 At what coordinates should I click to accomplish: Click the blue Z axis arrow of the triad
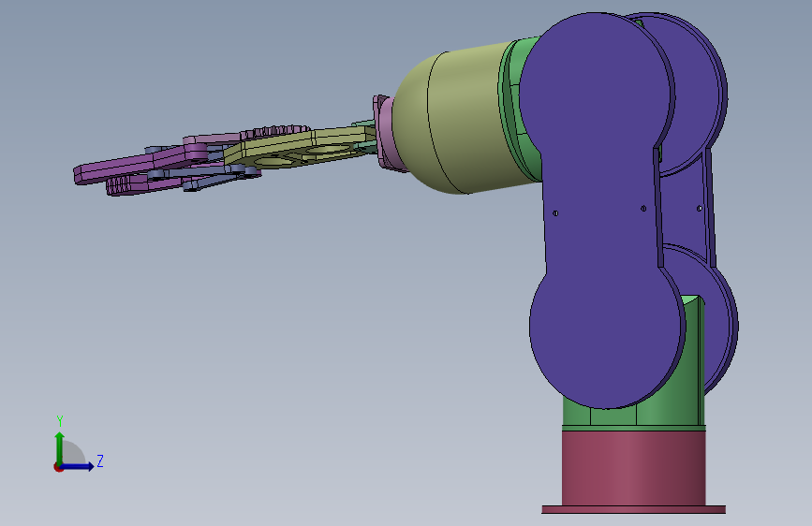point(78,466)
